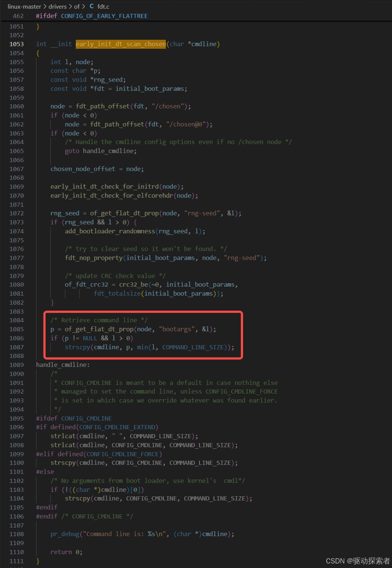Click the highlighted early_init_dt_scan_chosen function name

[x=121, y=44]
